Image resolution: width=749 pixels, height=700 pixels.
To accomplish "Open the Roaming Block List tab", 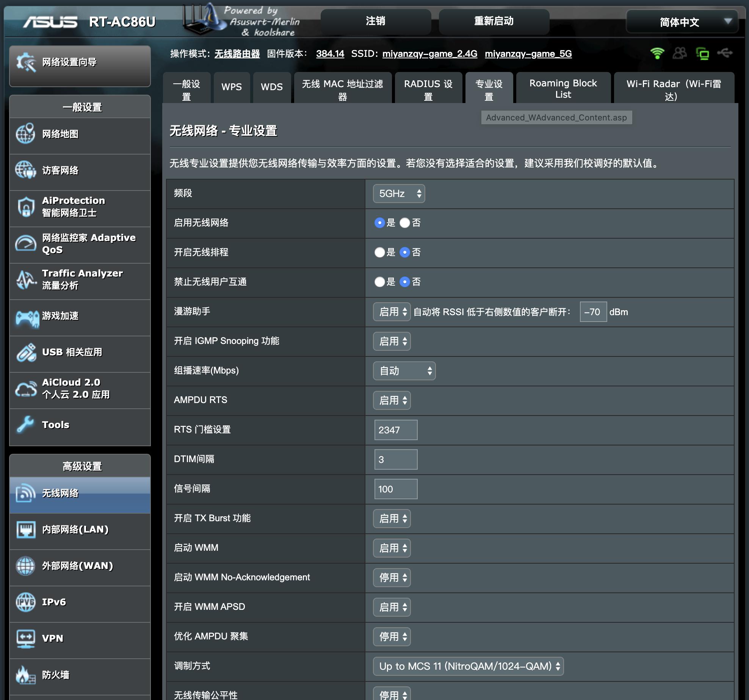I will [563, 88].
